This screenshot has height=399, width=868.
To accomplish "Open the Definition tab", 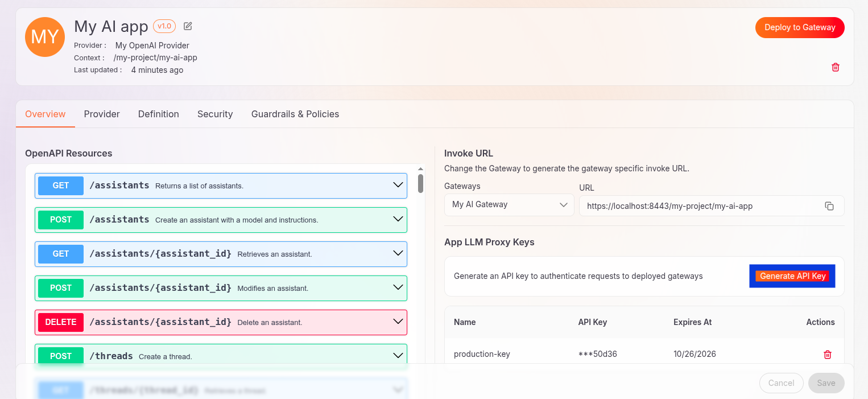I will [x=159, y=114].
